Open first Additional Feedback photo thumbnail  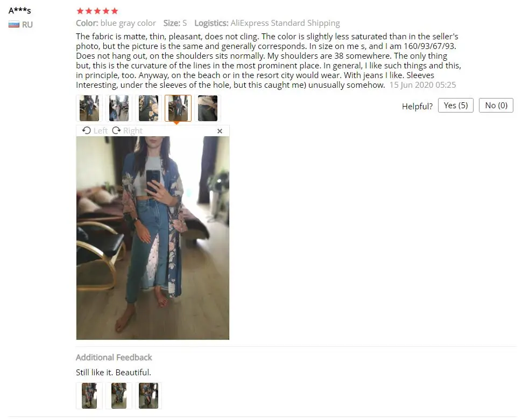(x=89, y=396)
